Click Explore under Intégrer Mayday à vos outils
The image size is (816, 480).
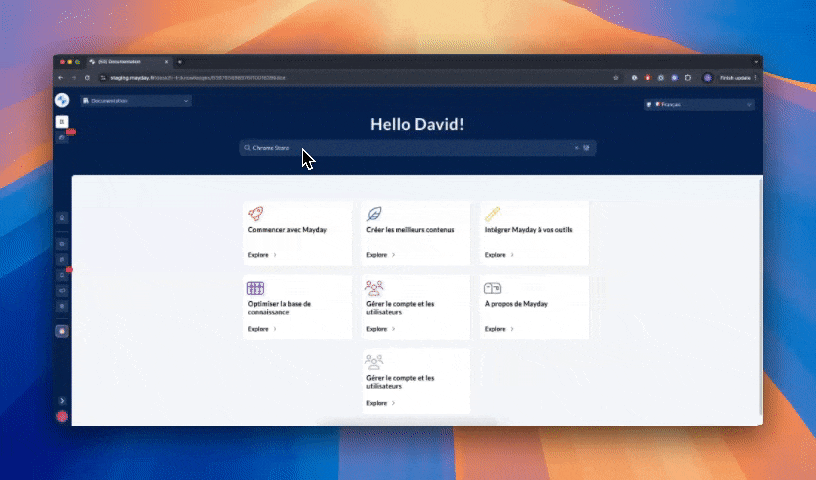point(498,255)
